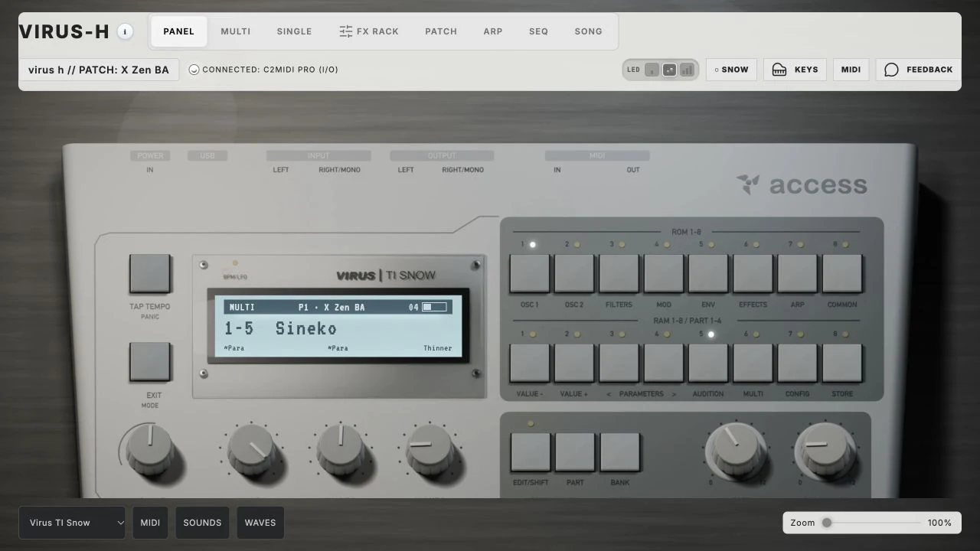Image resolution: width=980 pixels, height=551 pixels.
Task: Click the middle soft knob under display
Action: [x=341, y=449]
